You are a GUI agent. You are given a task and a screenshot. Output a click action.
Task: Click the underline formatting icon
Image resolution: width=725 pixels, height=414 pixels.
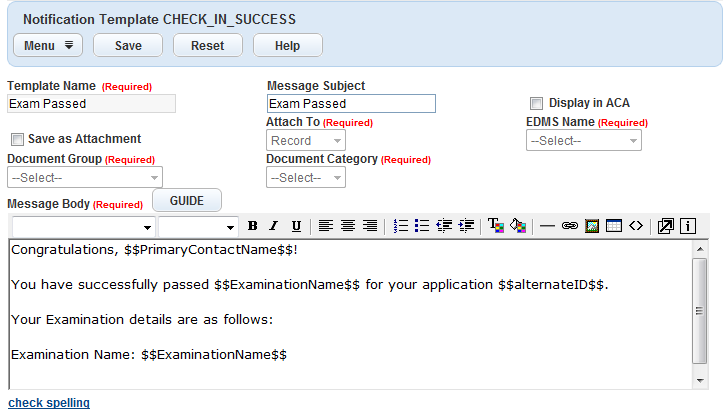[x=296, y=226]
